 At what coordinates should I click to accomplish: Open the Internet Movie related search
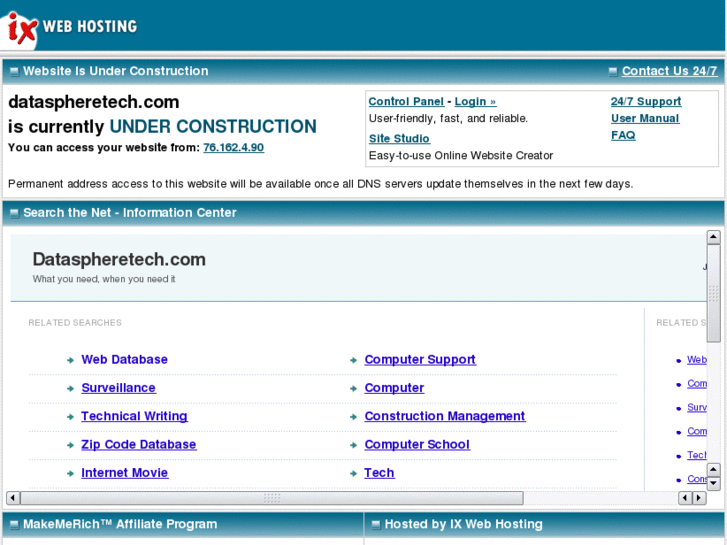tap(125, 473)
